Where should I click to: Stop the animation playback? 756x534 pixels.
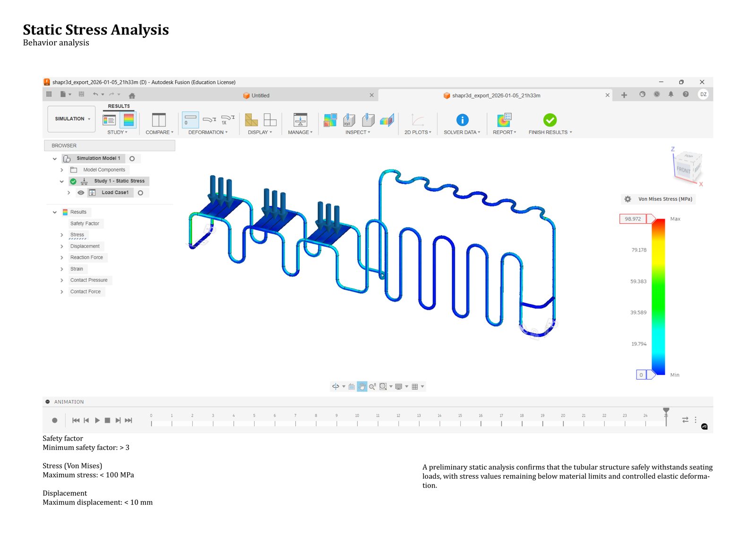(107, 420)
